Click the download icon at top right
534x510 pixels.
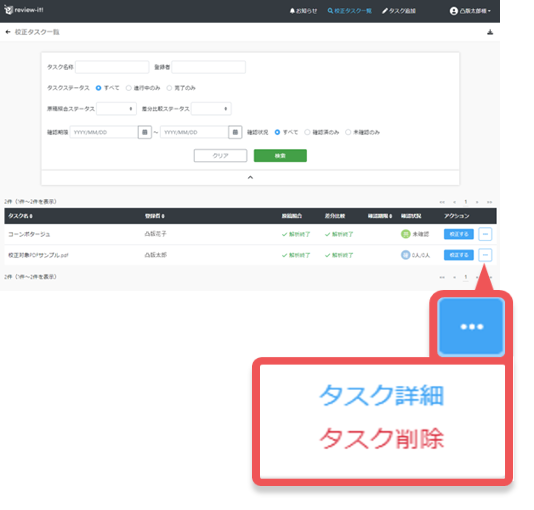point(490,32)
